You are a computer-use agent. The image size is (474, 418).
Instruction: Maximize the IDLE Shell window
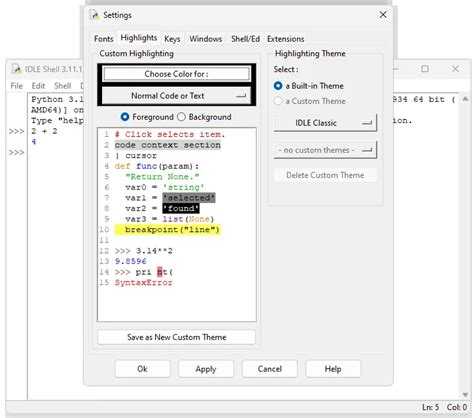point(425,69)
